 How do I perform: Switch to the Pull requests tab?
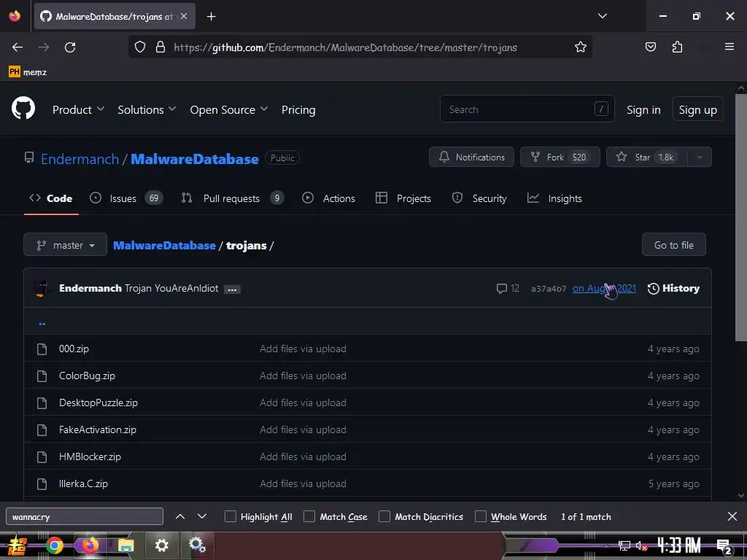pos(233,198)
